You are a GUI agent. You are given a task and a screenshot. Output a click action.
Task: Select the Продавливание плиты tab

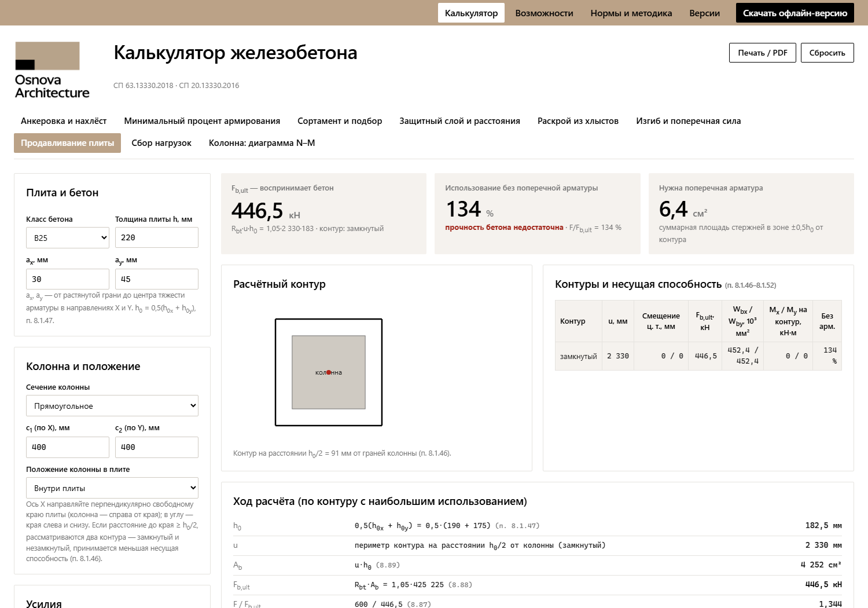67,143
